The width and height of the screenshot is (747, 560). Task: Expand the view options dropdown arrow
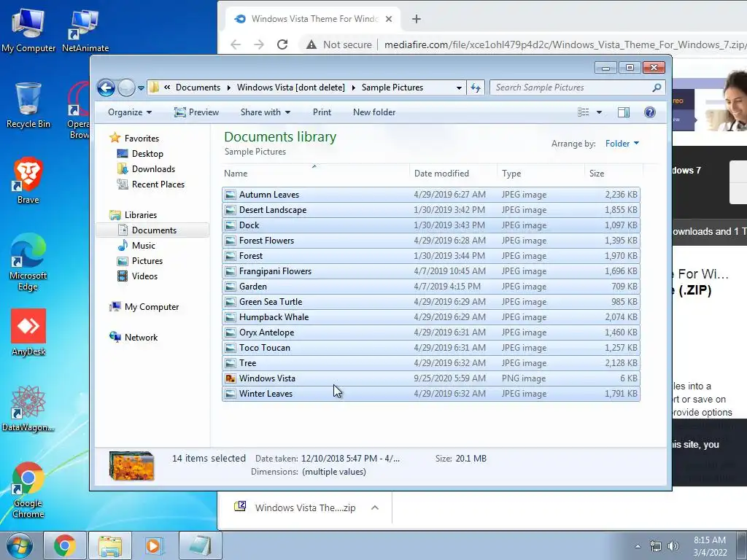[x=600, y=112]
